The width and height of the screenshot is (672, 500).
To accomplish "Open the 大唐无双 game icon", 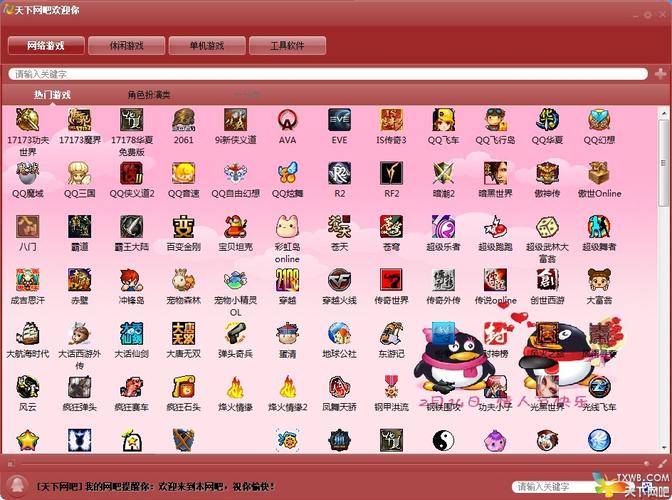I will pos(183,334).
